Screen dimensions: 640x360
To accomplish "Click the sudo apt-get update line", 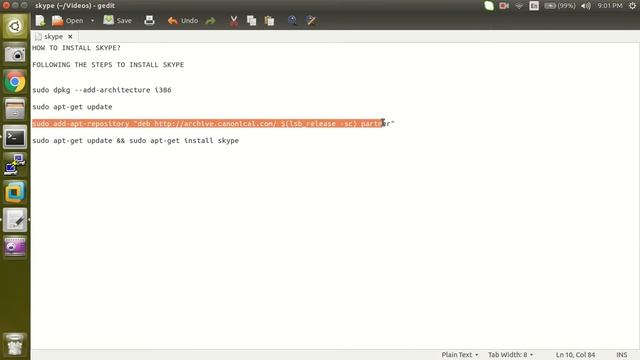I will tap(72, 107).
